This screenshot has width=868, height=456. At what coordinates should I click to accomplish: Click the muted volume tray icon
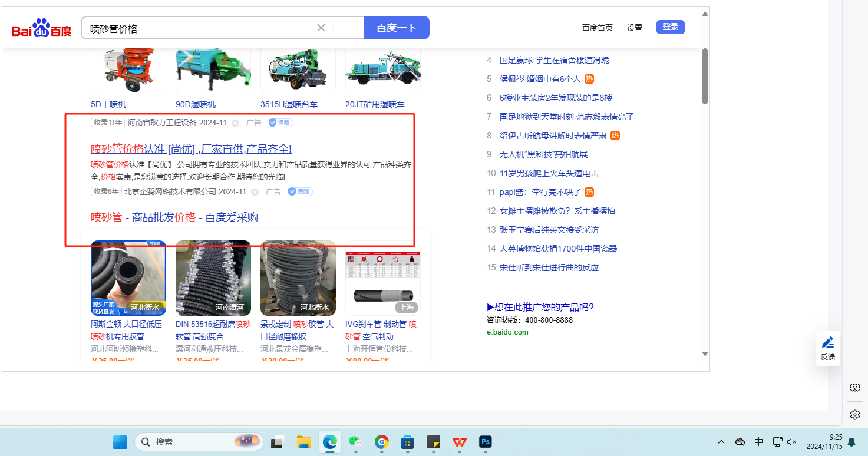pos(792,442)
